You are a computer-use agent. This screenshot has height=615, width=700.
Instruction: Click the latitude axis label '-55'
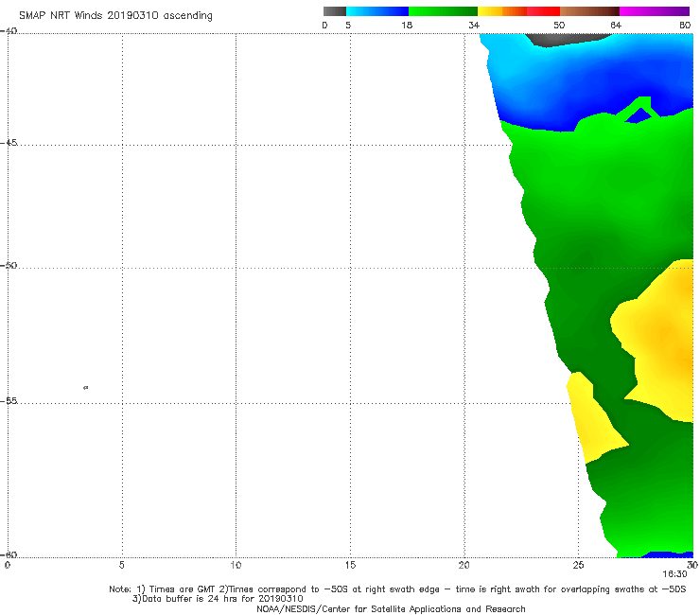click(x=9, y=400)
